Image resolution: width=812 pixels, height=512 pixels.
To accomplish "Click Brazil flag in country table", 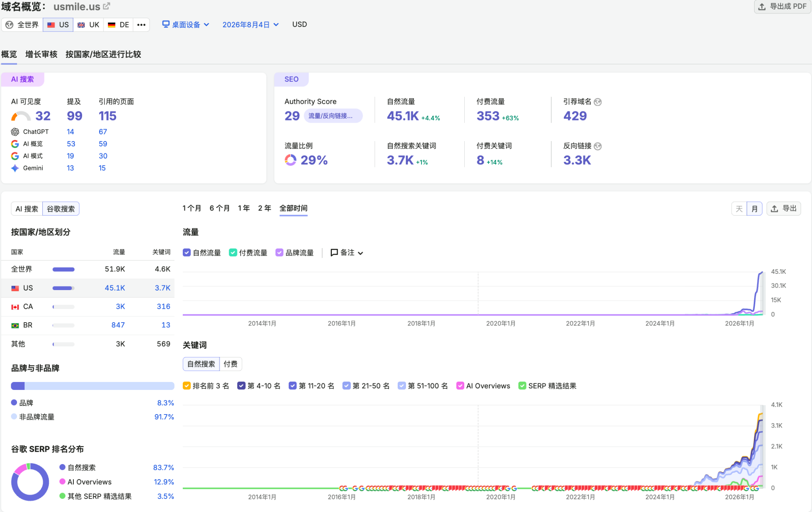I will click(15, 325).
